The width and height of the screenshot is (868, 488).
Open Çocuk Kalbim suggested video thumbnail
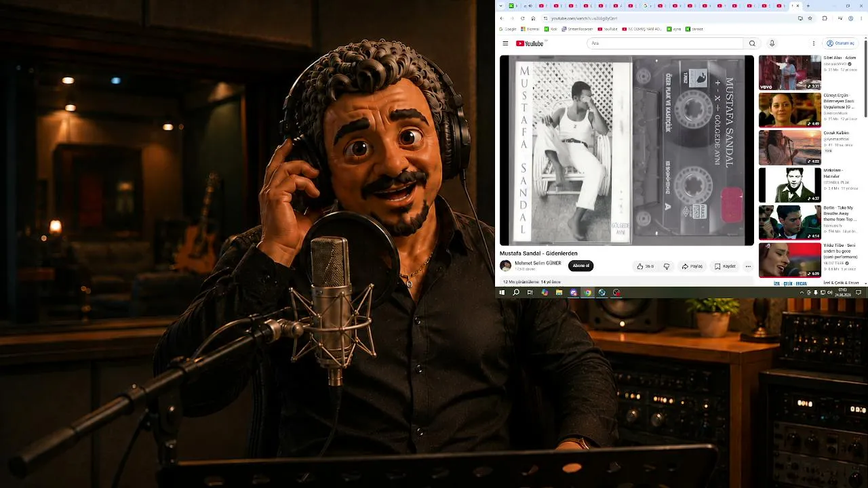[789, 147]
